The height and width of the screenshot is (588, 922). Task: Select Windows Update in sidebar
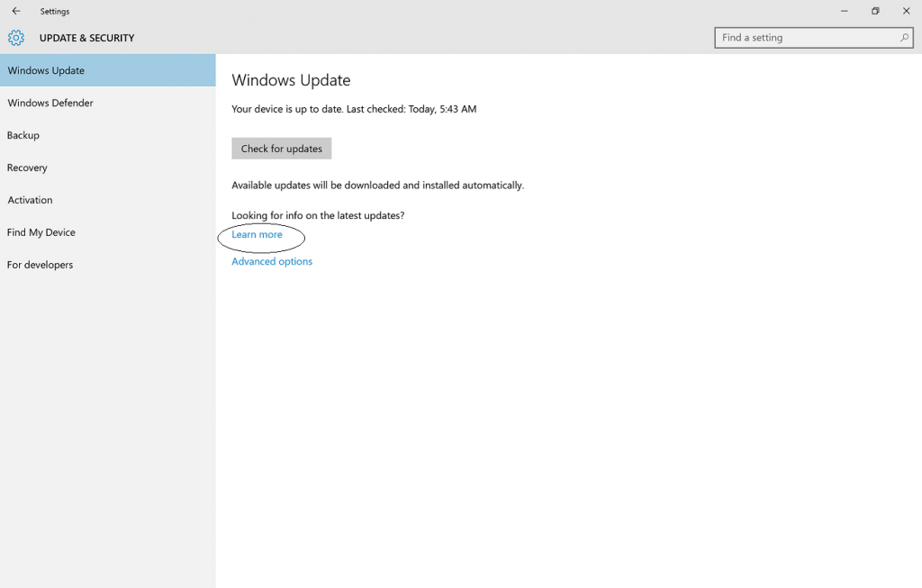tap(108, 70)
